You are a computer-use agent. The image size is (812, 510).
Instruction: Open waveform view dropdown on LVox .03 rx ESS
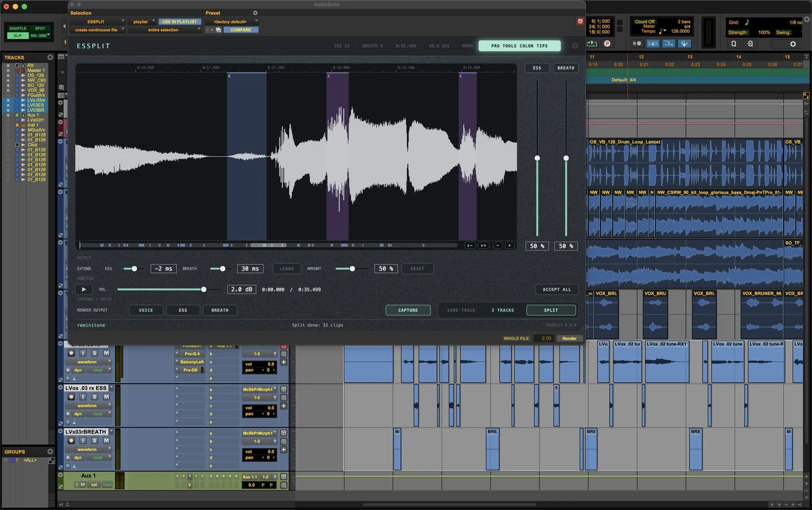click(x=88, y=405)
